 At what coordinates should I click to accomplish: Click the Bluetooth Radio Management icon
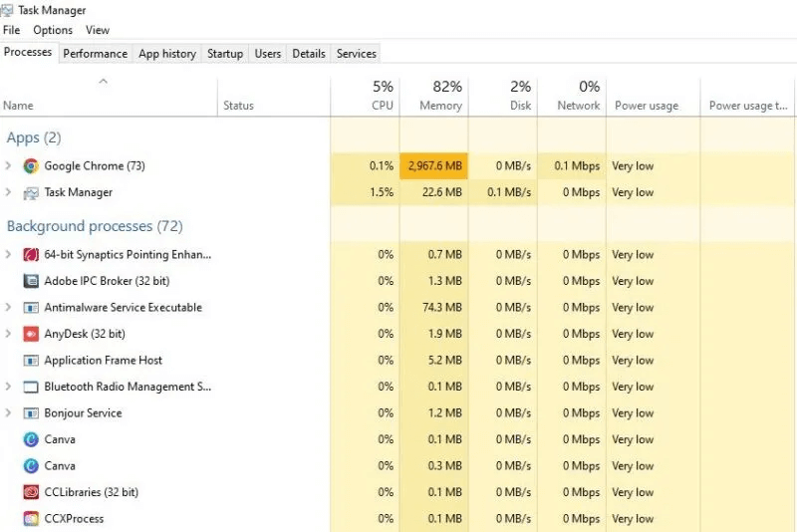tap(31, 387)
